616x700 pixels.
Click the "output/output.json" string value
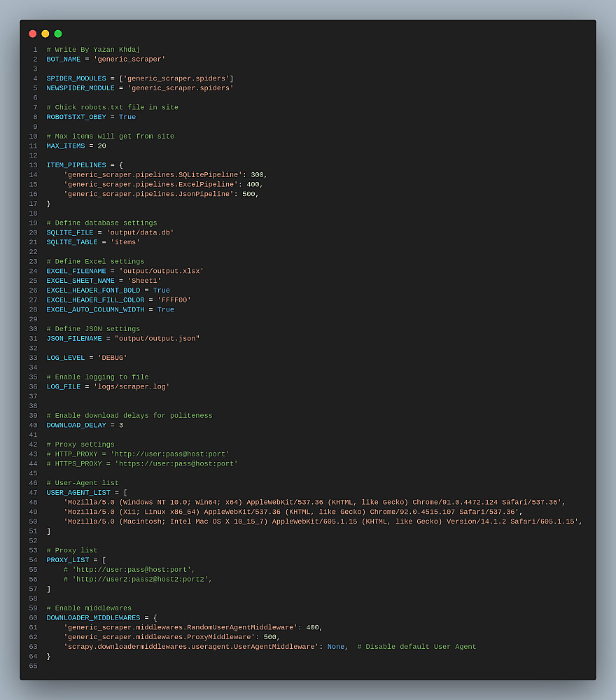coord(157,338)
